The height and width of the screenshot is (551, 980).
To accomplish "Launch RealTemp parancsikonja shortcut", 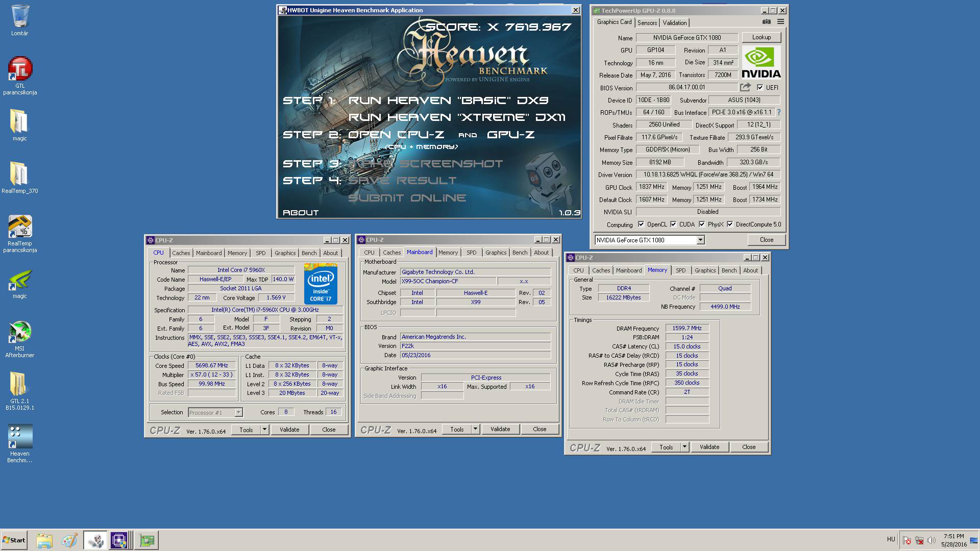I will [x=19, y=233].
